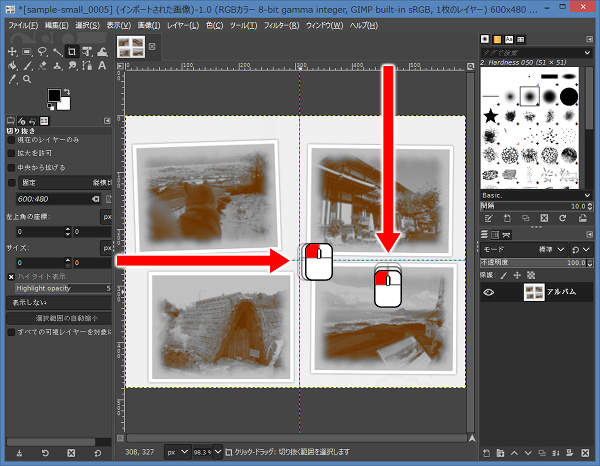Choose the Color Picker eyedropper tool

pos(11,78)
